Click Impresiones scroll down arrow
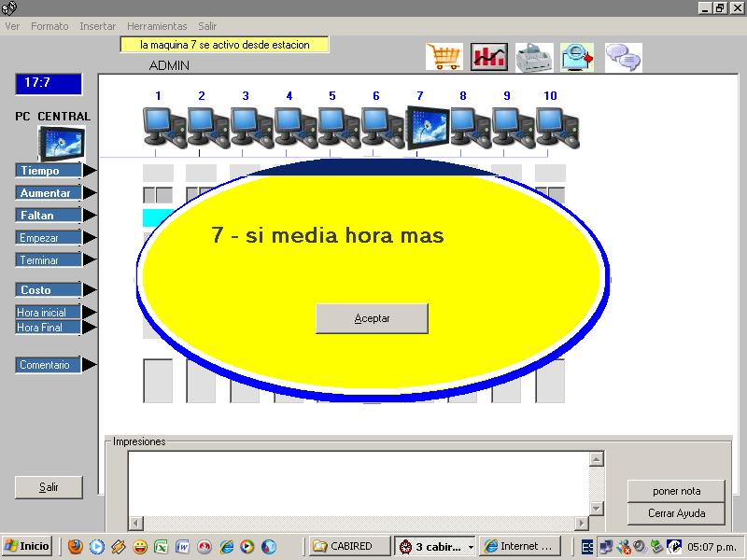This screenshot has width=747, height=560. pyautogui.click(x=597, y=509)
